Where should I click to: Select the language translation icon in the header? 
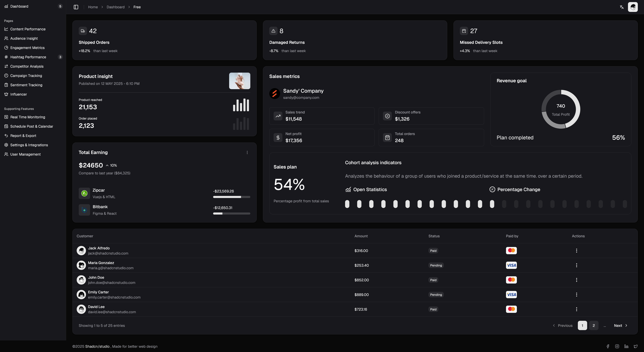(x=621, y=7)
